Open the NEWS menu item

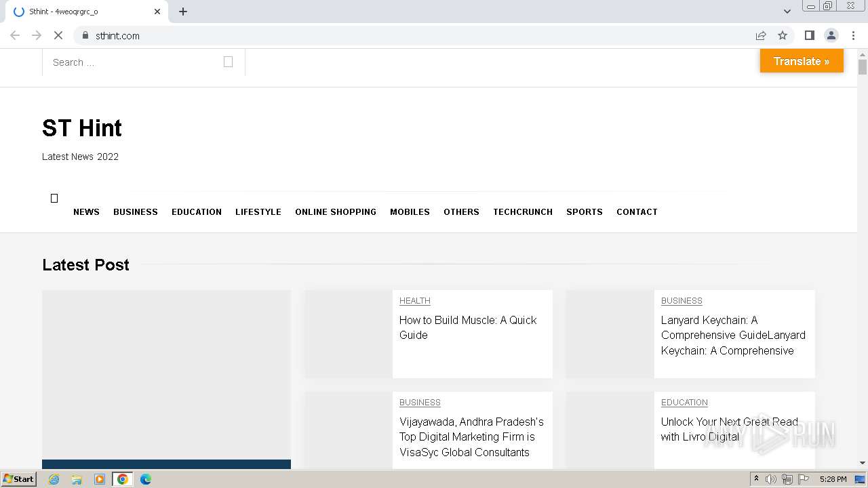(x=86, y=212)
